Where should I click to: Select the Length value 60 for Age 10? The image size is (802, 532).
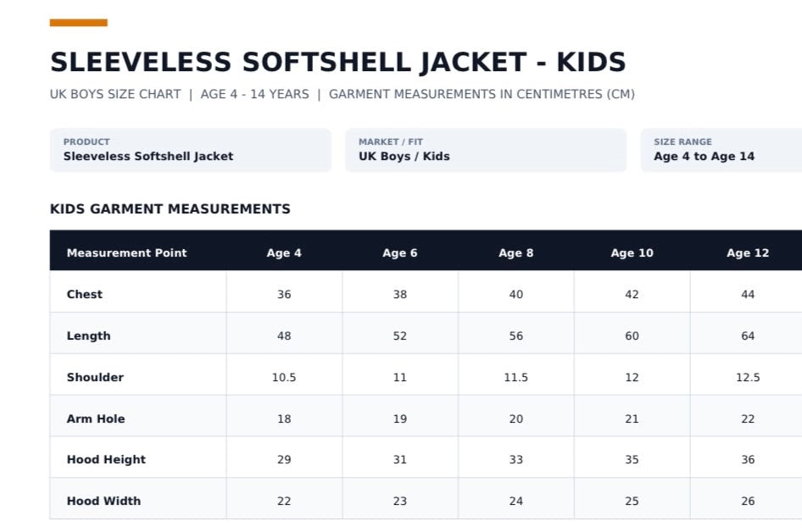click(x=632, y=335)
